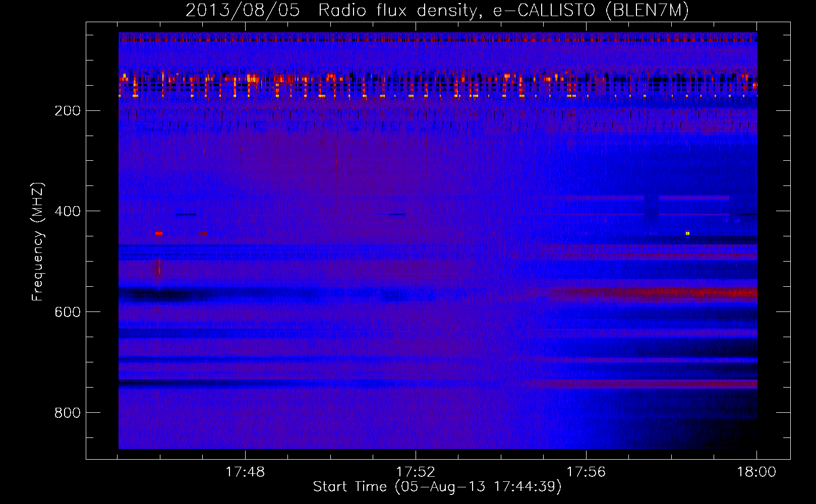This screenshot has height=504, width=816.
Task: Click the "400" frequency tick label
Action: click(x=67, y=211)
